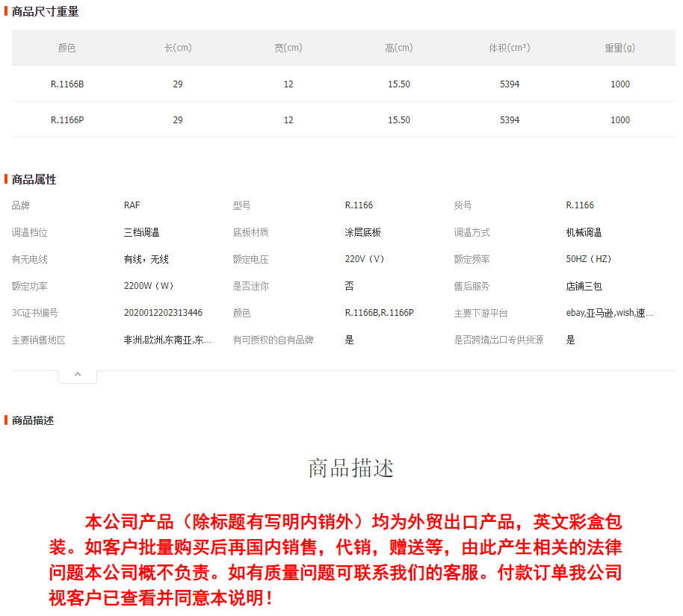This screenshot has height=616, width=683.
Task: Click the 商品属性 section marker icon
Action: pyautogui.click(x=4, y=179)
